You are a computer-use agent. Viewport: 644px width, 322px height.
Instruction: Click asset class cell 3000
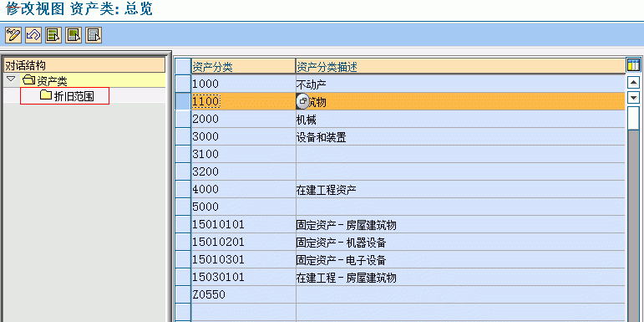(243, 136)
